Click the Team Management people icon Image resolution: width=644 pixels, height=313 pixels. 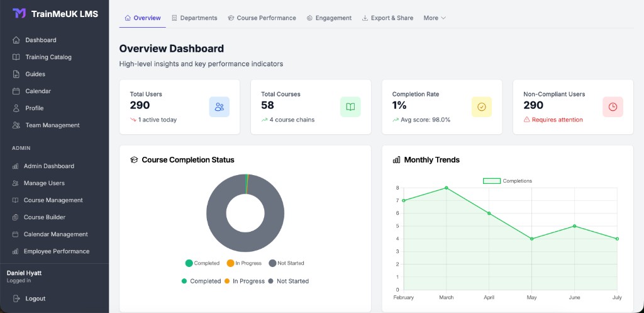pos(16,125)
